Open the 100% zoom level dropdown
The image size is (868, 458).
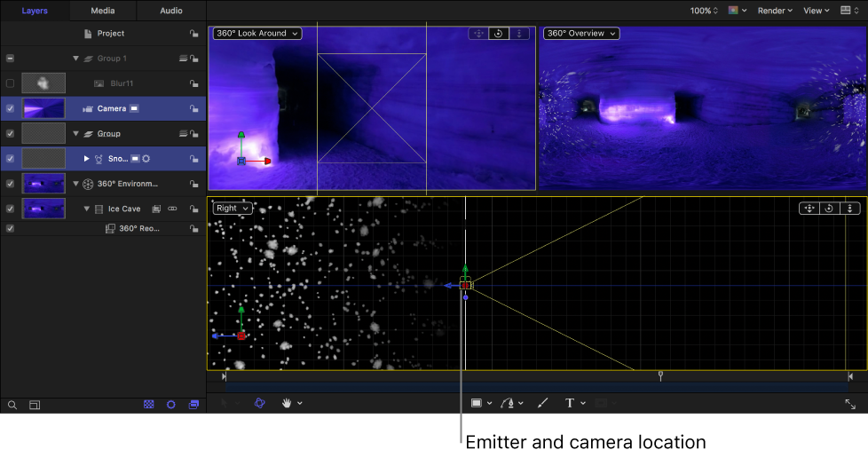[x=704, y=11]
